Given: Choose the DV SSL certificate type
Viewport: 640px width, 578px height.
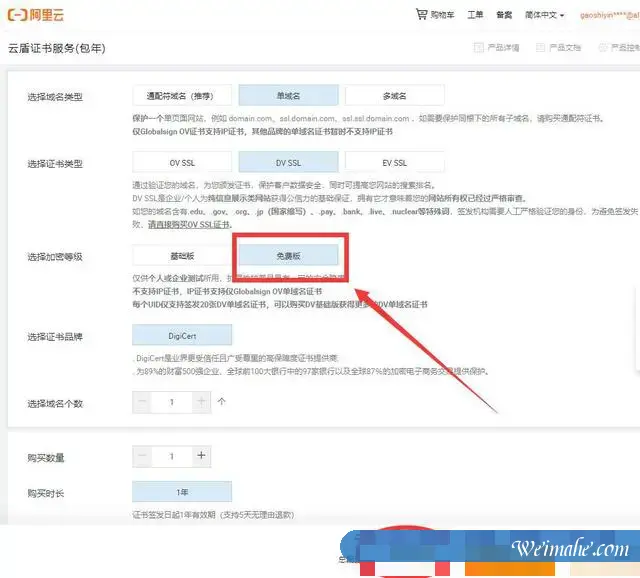Looking at the screenshot, I should (288, 162).
